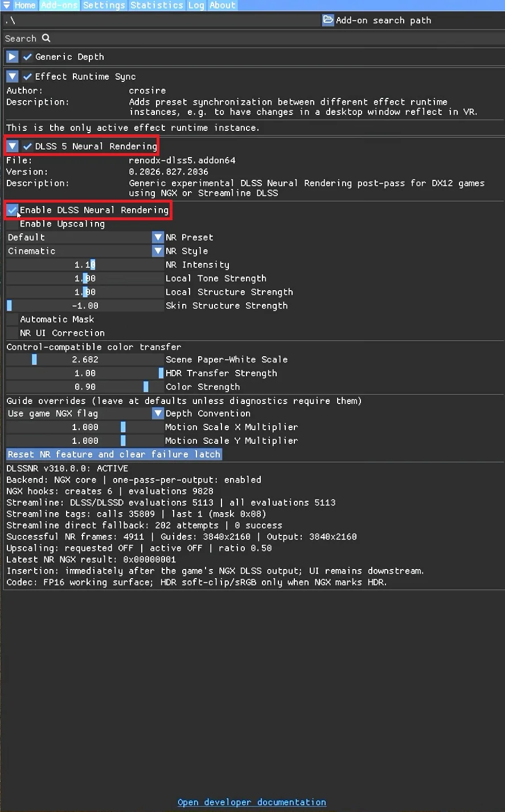
Task: Click the author name crosire
Action: coord(147,90)
